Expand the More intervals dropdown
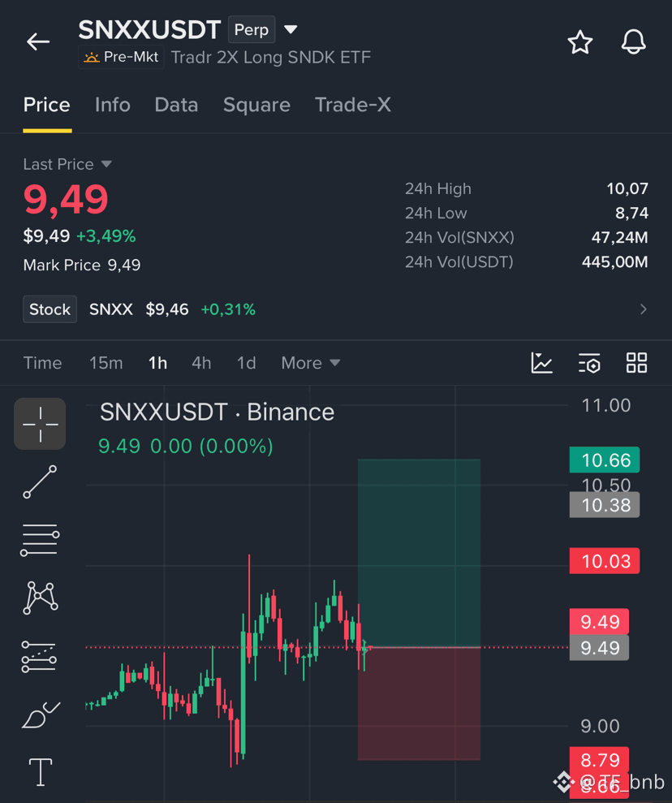 pyautogui.click(x=310, y=363)
